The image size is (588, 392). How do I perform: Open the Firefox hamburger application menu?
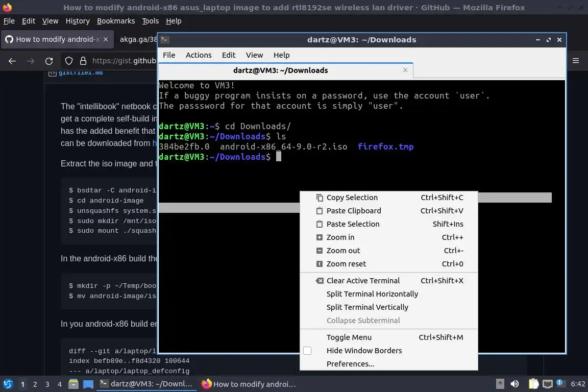pos(576,61)
